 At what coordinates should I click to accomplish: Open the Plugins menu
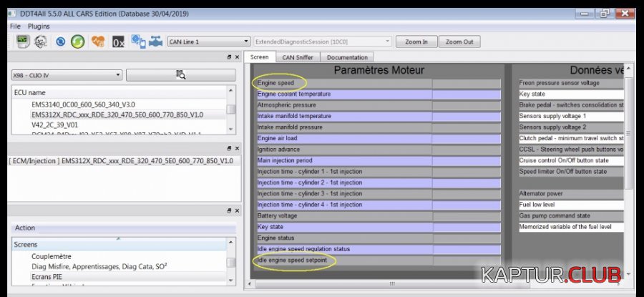tap(39, 26)
